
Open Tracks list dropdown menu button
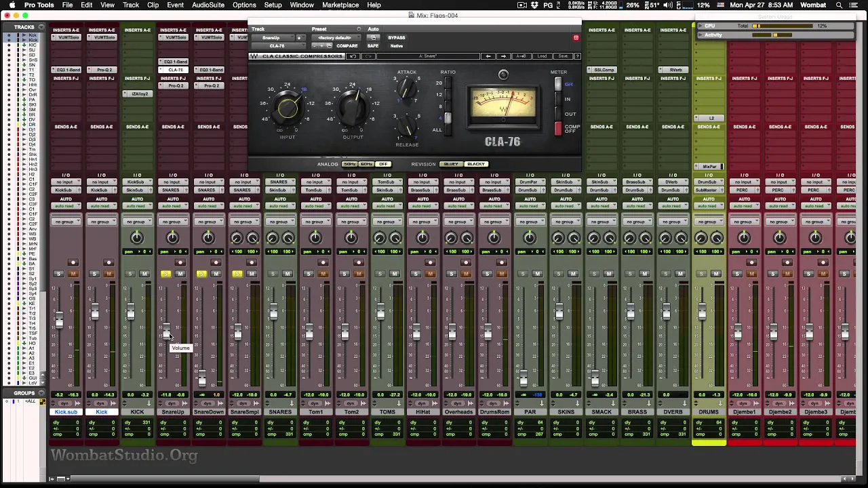pyautogui.click(x=41, y=27)
